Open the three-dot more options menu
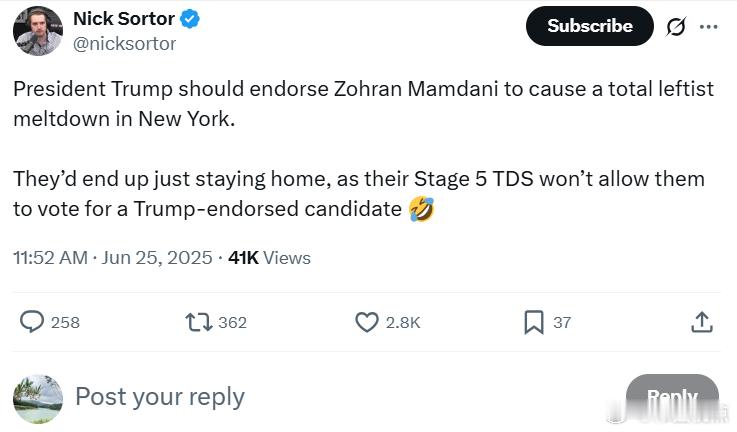 [x=709, y=27]
